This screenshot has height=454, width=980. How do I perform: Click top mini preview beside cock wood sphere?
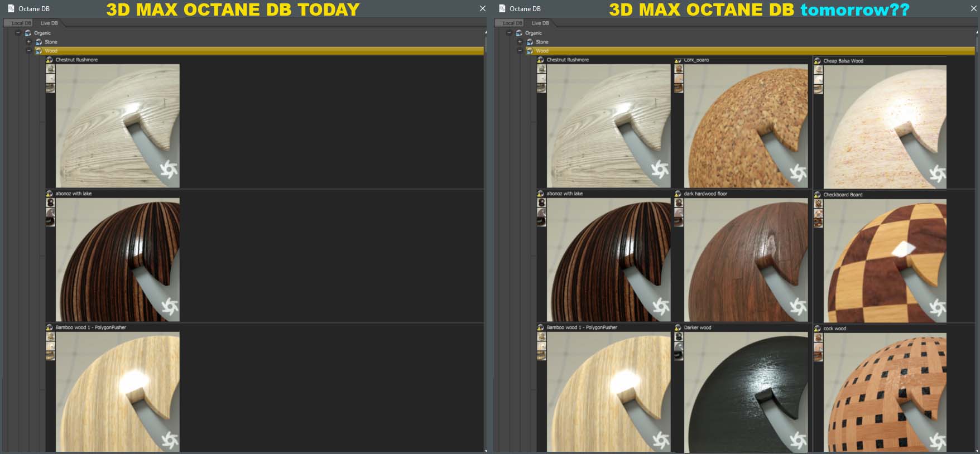[818, 337]
